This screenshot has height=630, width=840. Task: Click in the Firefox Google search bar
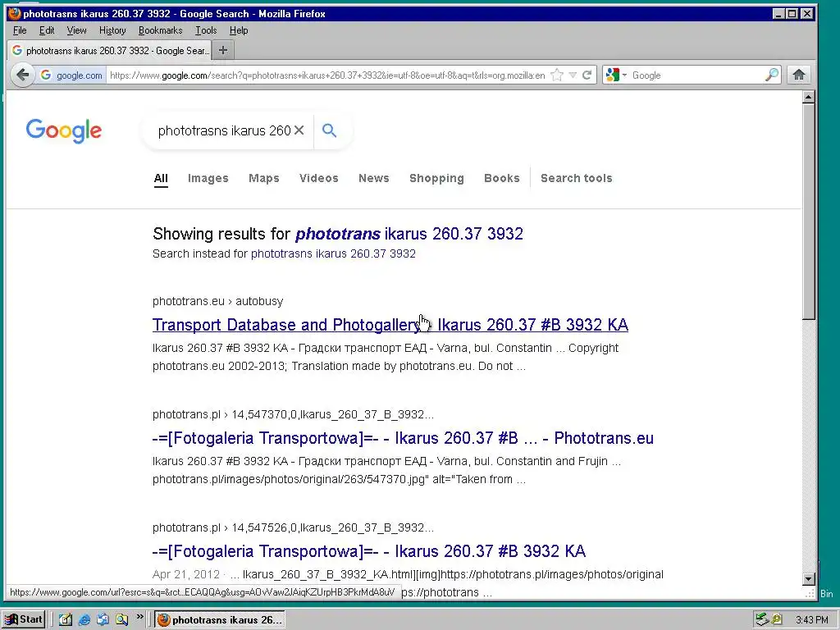[696, 75]
